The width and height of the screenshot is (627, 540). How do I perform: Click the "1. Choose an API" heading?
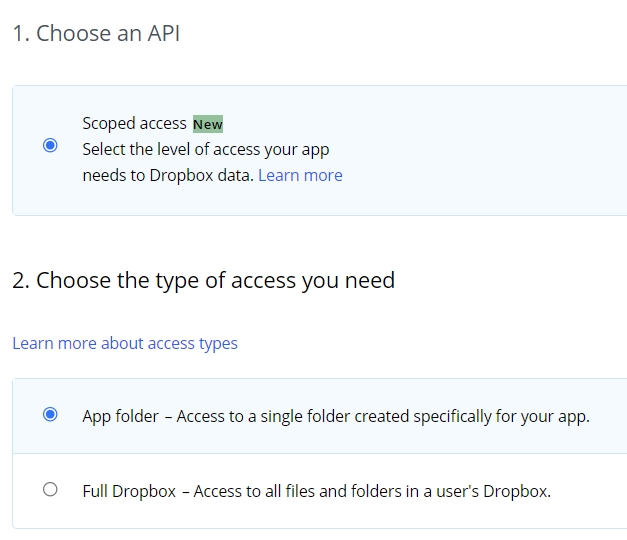(96, 33)
